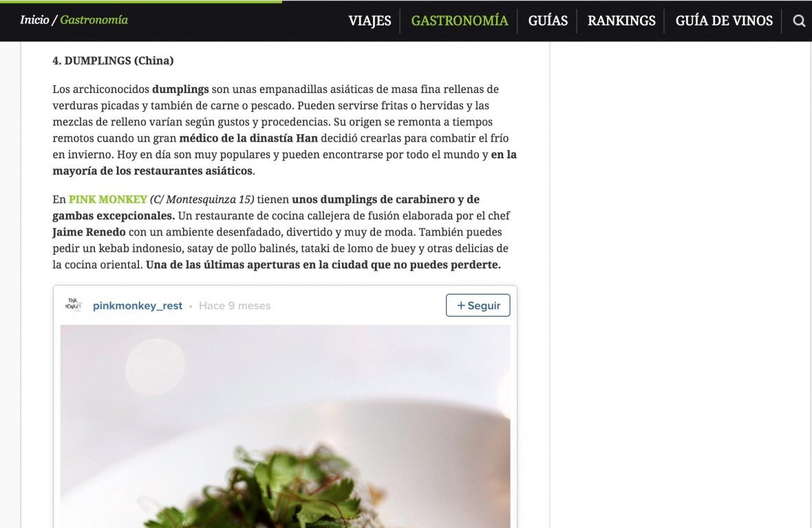Image resolution: width=812 pixels, height=528 pixels.
Task: Open the search magnifier icon
Action: click(799, 21)
